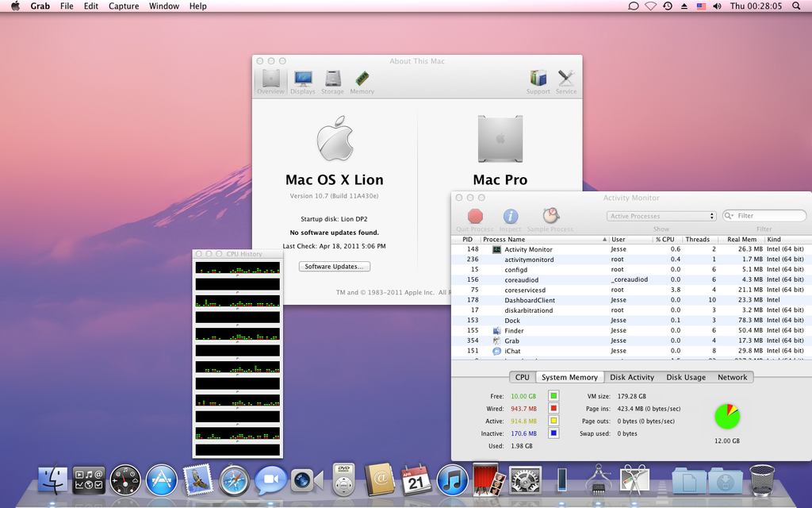Click the Inspect info icon in Activity Monitor

(x=510, y=216)
